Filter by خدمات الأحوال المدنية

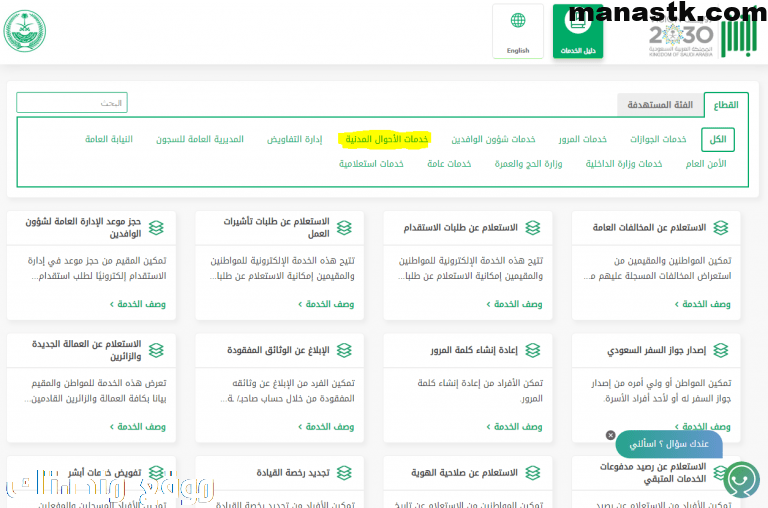(x=384, y=139)
